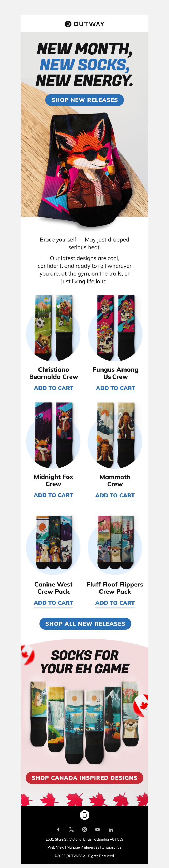Open the X (Twitter) social icon
This screenshot has height=868, width=169.
(71, 829)
